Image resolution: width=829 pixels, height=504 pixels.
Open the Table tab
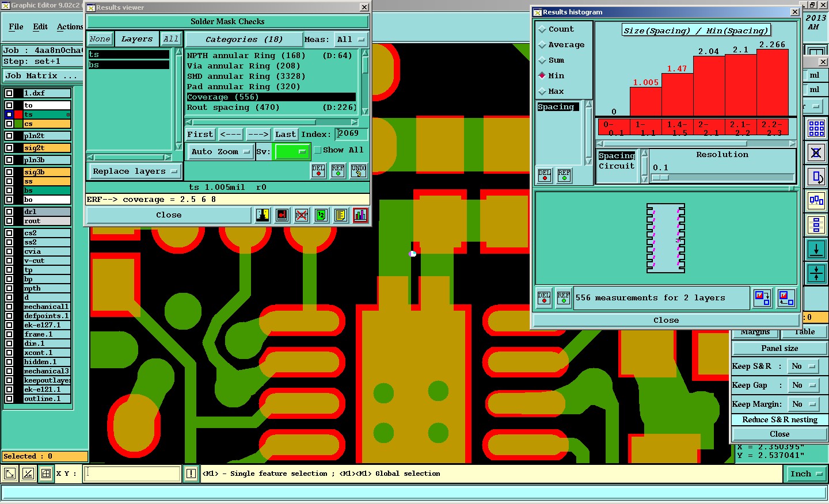[804, 332]
